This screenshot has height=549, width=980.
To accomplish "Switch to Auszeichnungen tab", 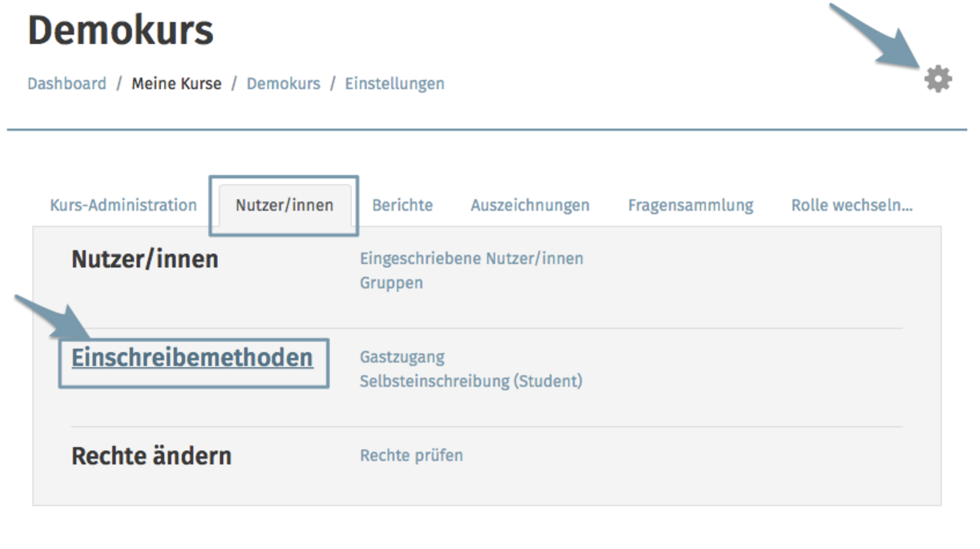I will [530, 205].
